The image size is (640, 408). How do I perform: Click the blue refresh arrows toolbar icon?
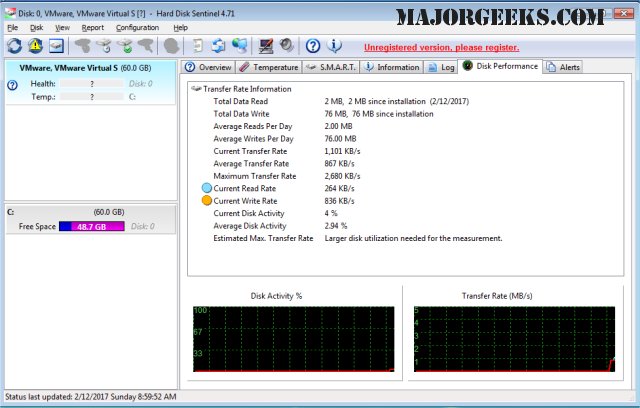tap(15, 46)
